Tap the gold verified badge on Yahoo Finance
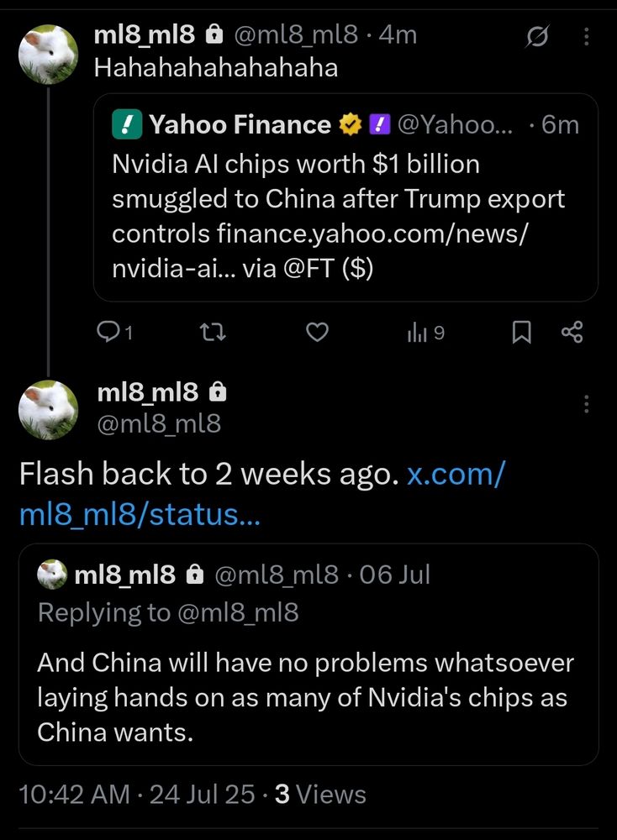 click(351, 124)
